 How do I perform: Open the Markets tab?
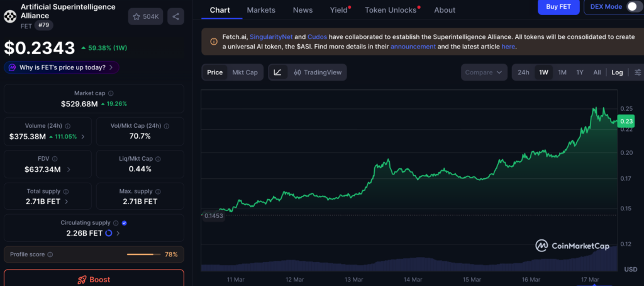tap(261, 10)
